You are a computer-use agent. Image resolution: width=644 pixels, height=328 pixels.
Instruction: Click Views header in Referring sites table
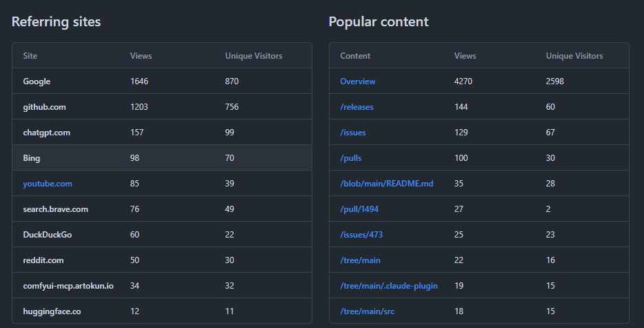(x=141, y=55)
